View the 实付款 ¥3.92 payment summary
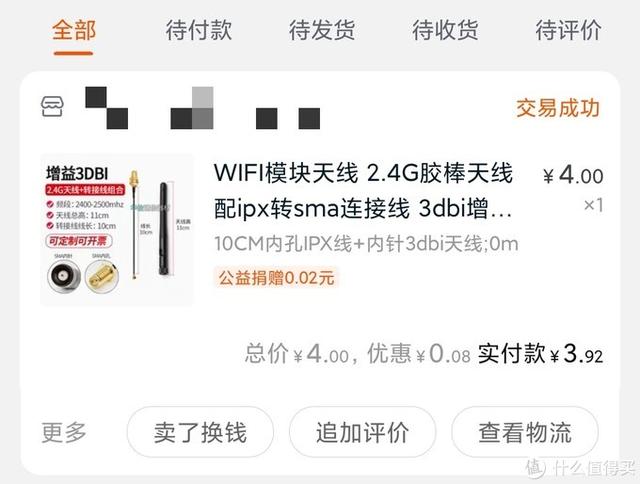This screenshot has height=484, width=640. pyautogui.click(x=540, y=353)
